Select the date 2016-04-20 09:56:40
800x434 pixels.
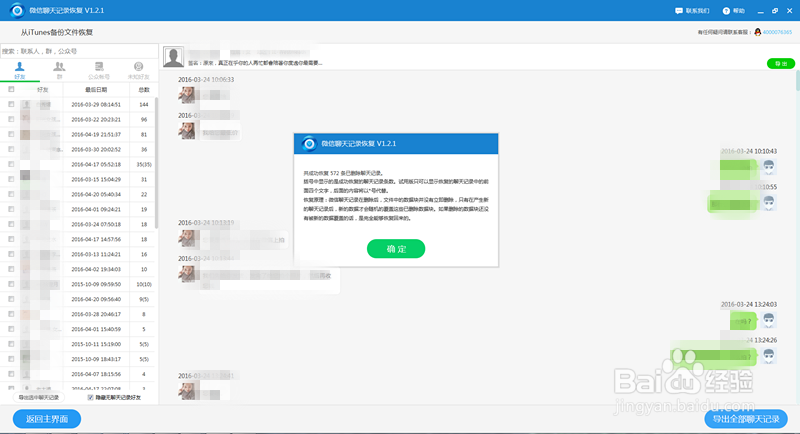pos(96,299)
